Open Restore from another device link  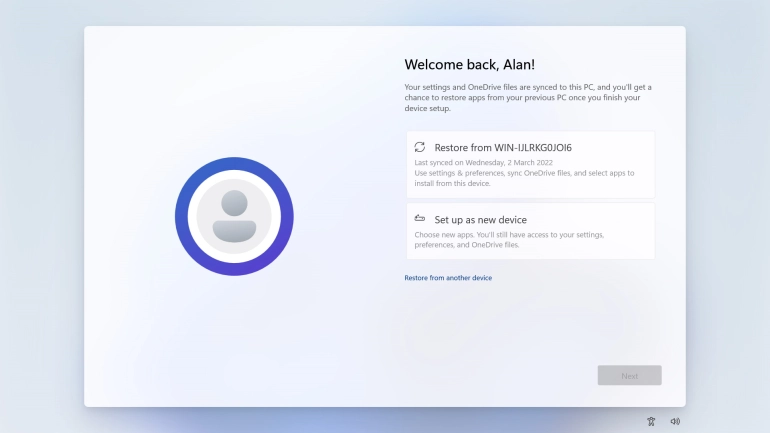click(448, 278)
